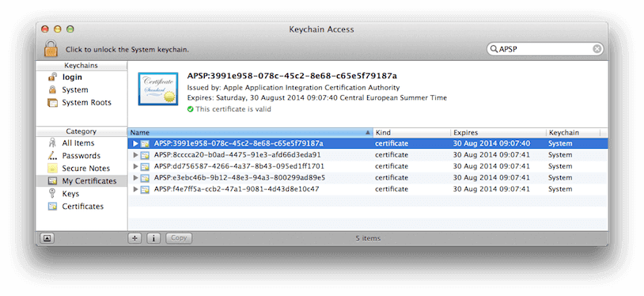This screenshot has width=644, height=296.
Task: Click the Copy button
Action: pyautogui.click(x=179, y=238)
